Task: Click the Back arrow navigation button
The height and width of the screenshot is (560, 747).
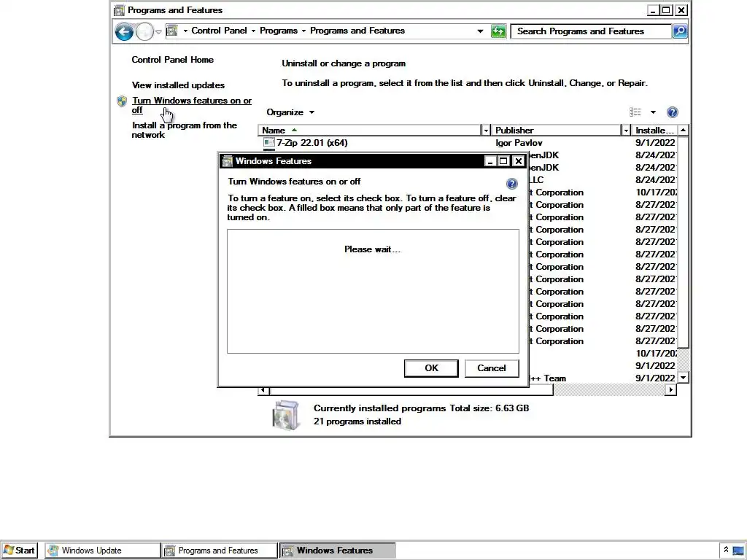Action: click(124, 32)
